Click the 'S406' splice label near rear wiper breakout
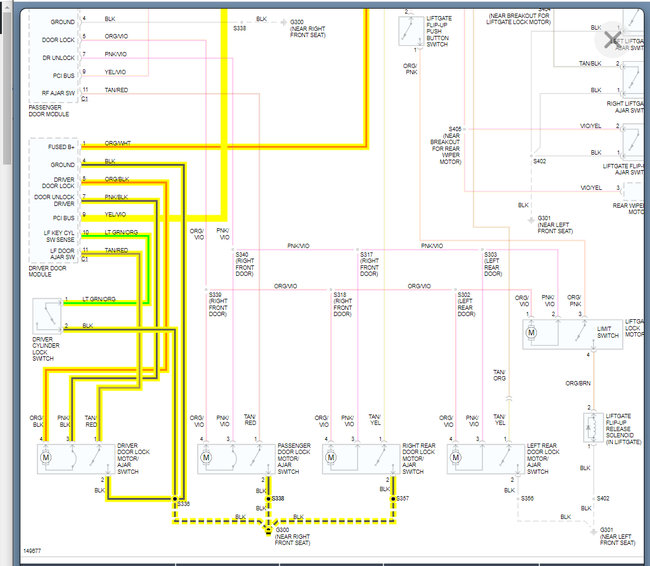Viewport: 650px width, 566px height. coord(455,129)
